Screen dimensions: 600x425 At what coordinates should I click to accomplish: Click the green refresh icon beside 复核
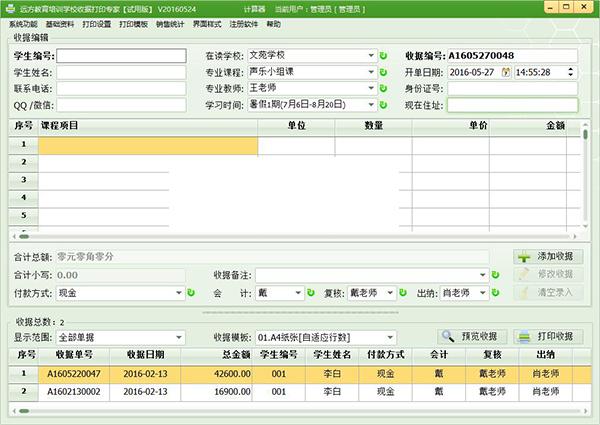[x=403, y=293]
